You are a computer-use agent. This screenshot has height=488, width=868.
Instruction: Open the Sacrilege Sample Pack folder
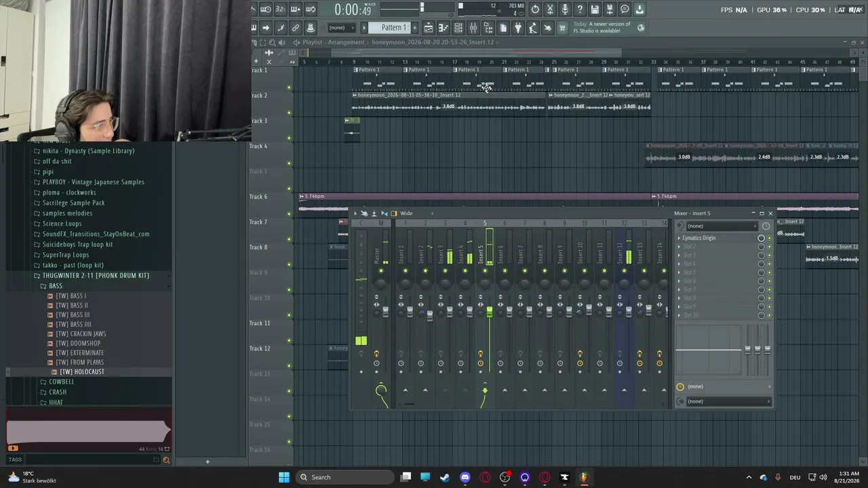[x=73, y=203]
